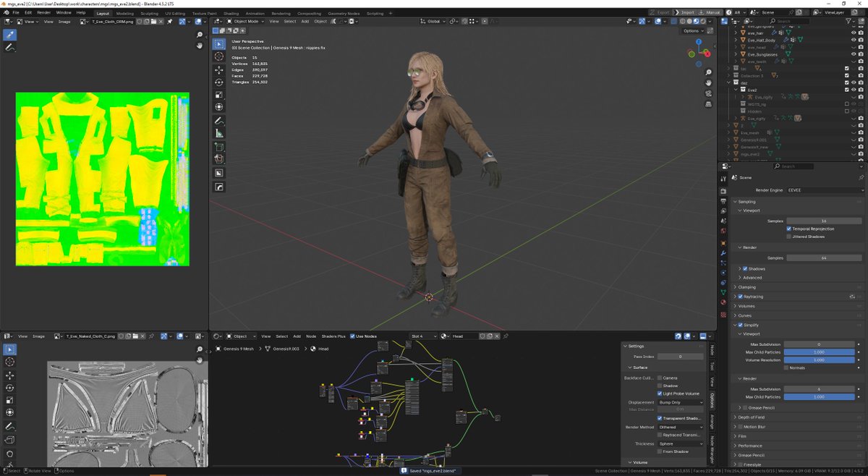Image resolution: width=868 pixels, height=476 pixels.
Task: Click the Import button in top bar
Action: coord(687,12)
